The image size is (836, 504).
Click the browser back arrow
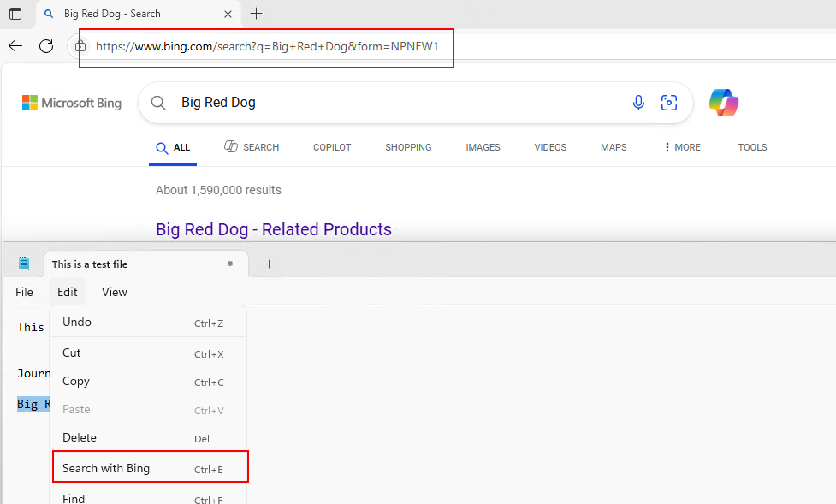tap(15, 46)
